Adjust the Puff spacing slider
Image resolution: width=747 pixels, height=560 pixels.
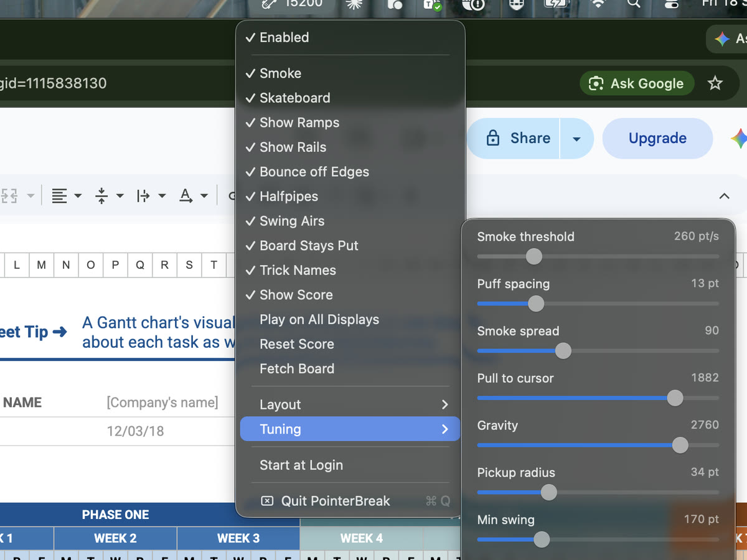[536, 304]
